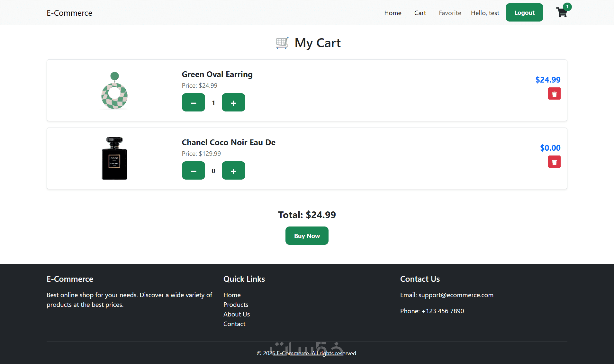Click the Quick Links footer heading
This screenshot has height=364, width=614.
click(x=244, y=279)
